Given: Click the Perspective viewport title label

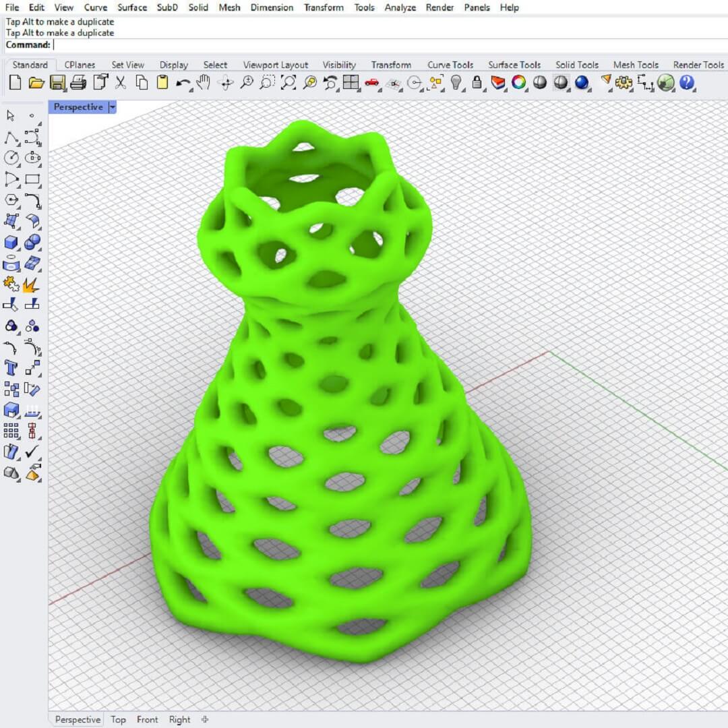Looking at the screenshot, I should pyautogui.click(x=78, y=107).
